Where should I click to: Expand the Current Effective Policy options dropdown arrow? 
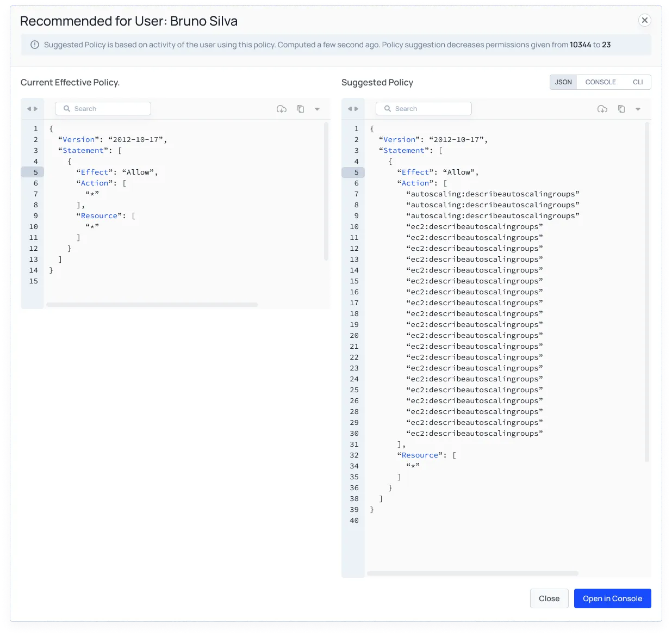[317, 109]
